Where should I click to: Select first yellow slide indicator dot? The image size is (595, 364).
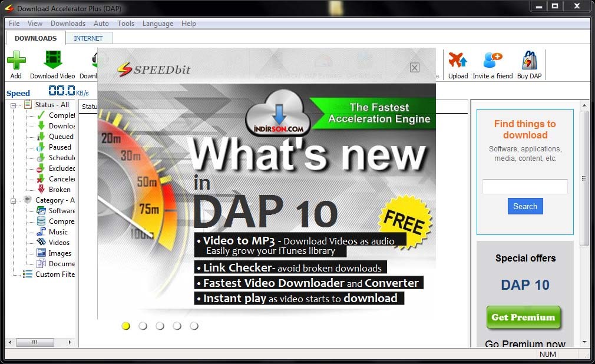[x=126, y=326]
